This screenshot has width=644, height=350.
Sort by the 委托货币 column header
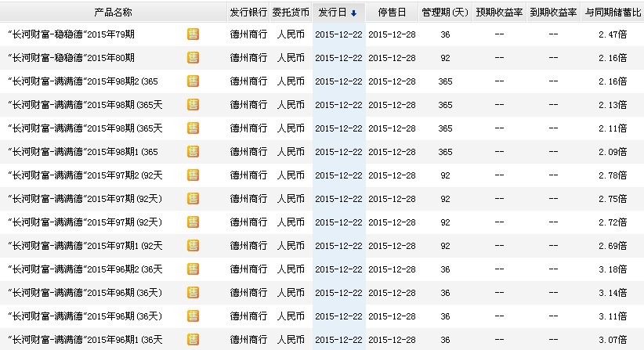(x=291, y=13)
